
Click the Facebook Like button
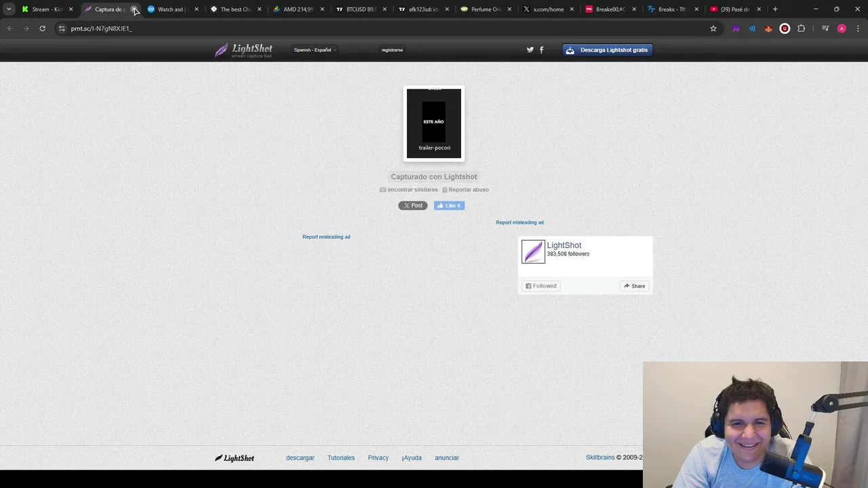[x=450, y=205]
